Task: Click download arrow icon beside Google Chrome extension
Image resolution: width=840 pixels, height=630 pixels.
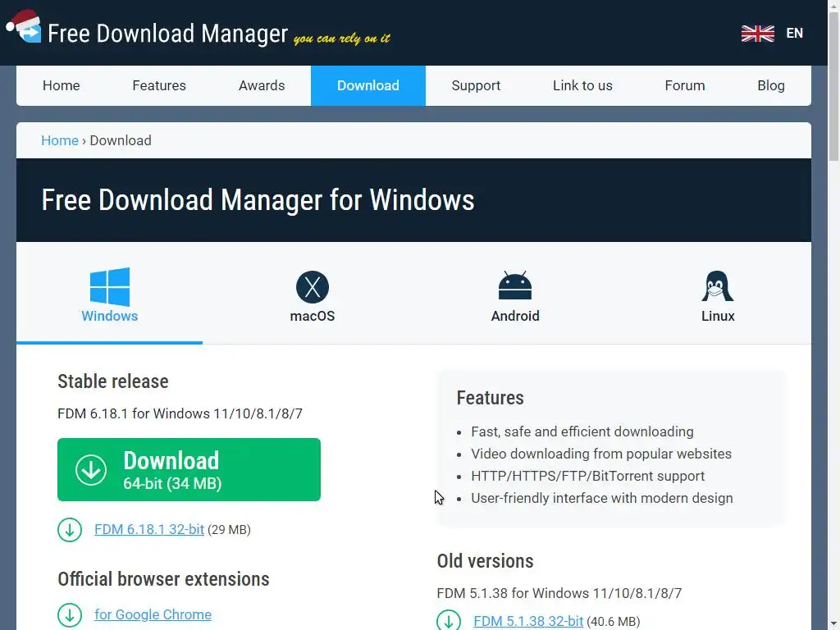Action: point(70,615)
